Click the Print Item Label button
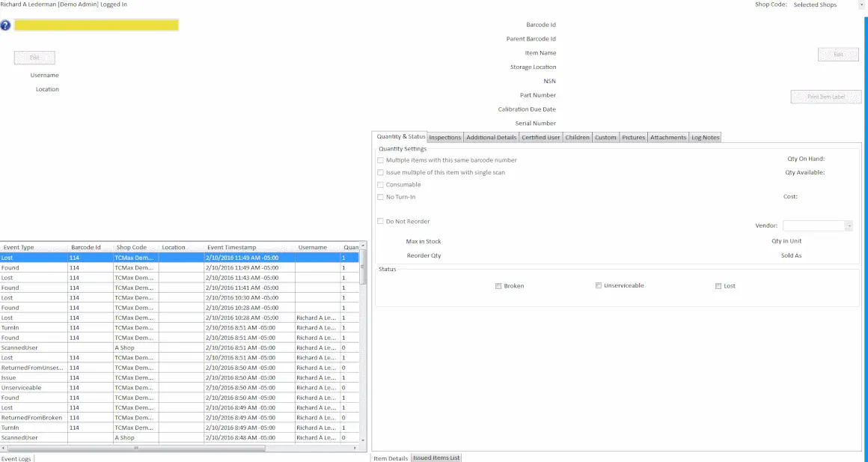Image resolution: width=868 pixels, height=462 pixels. click(x=826, y=97)
